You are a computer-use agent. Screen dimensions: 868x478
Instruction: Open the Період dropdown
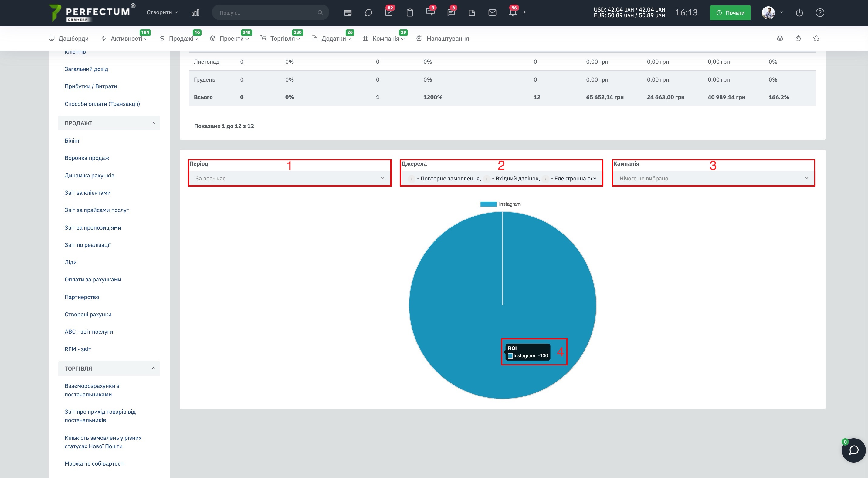pyautogui.click(x=290, y=178)
